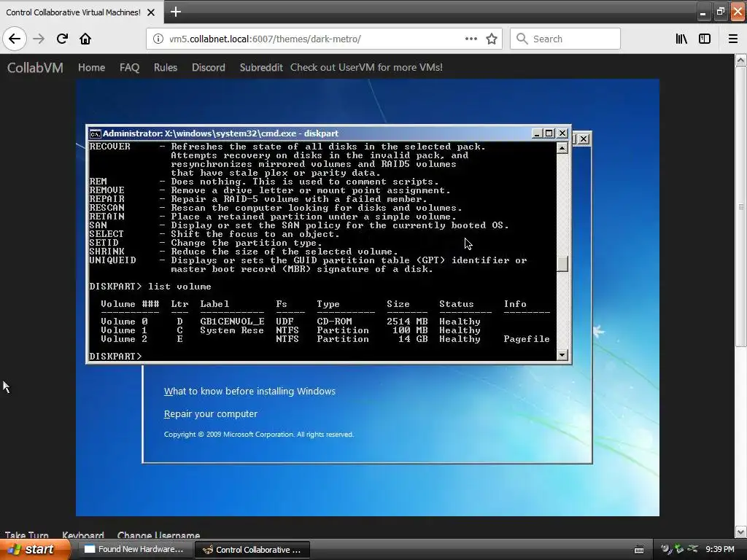
Task: Open the Rules nav item
Action: (166, 68)
